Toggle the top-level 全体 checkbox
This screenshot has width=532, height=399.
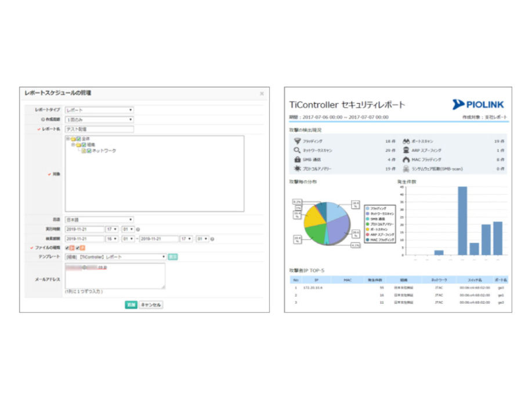click(x=79, y=139)
